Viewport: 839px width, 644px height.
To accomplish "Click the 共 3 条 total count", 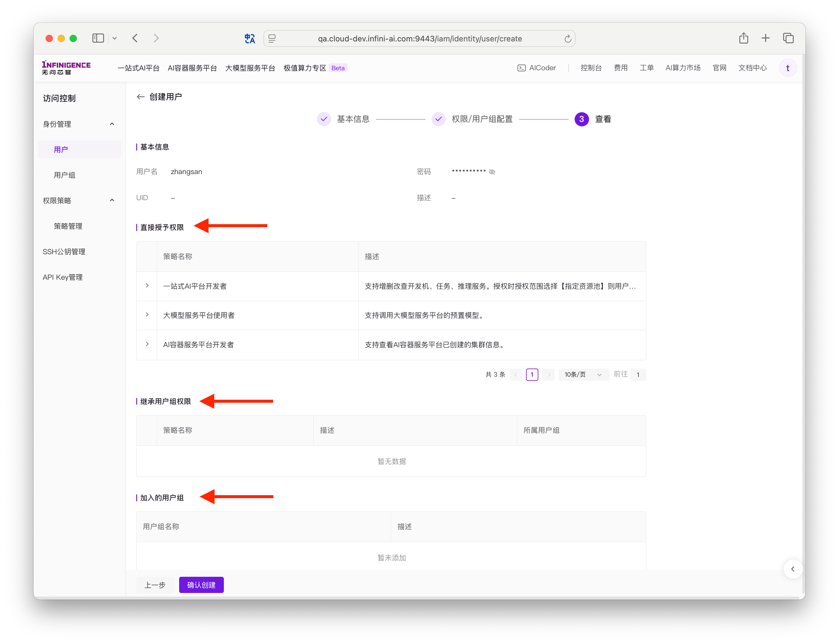I will click(x=495, y=375).
